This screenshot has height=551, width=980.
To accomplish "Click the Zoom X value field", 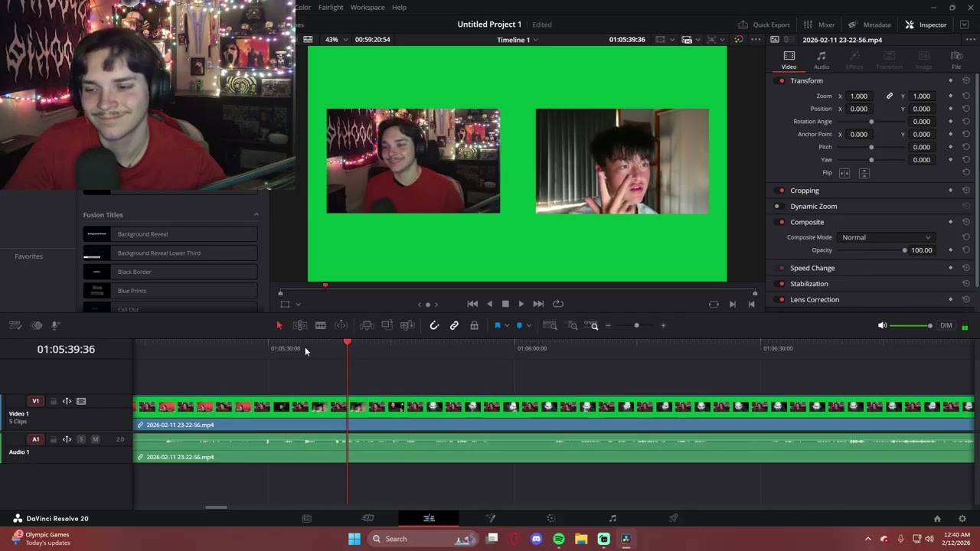I will click(861, 96).
